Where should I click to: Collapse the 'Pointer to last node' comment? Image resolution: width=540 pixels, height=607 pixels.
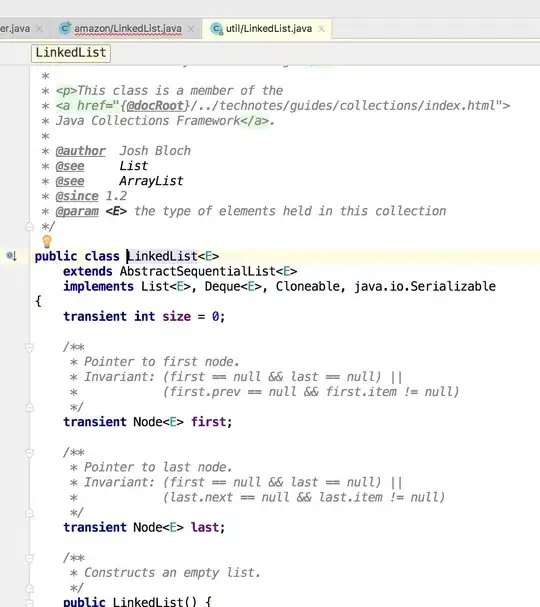(x=29, y=453)
